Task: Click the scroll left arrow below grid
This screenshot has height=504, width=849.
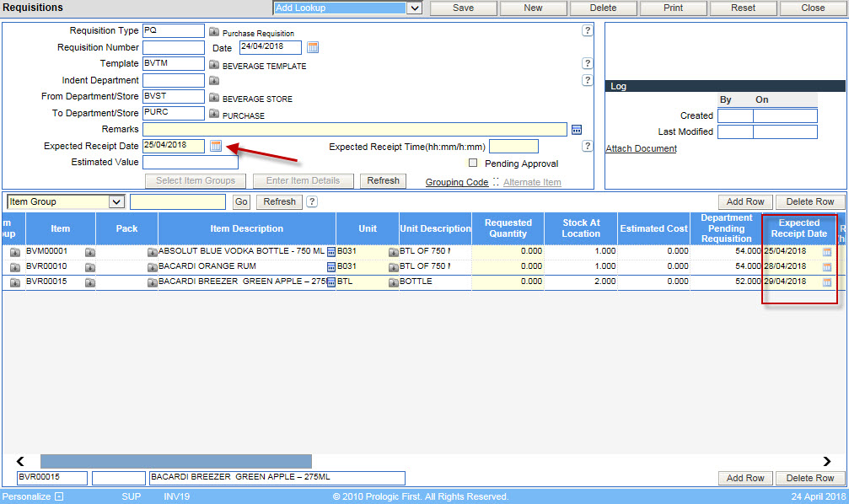Action: pos(20,461)
